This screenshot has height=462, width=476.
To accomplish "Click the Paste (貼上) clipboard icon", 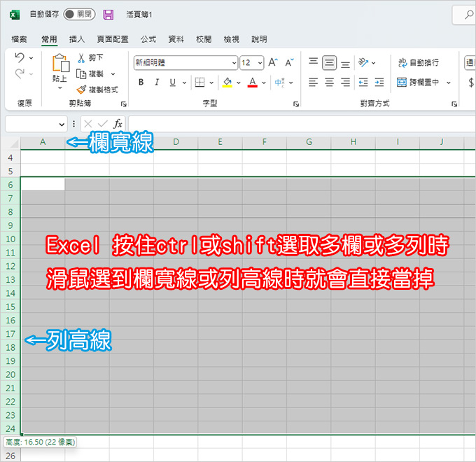I will click(60, 64).
